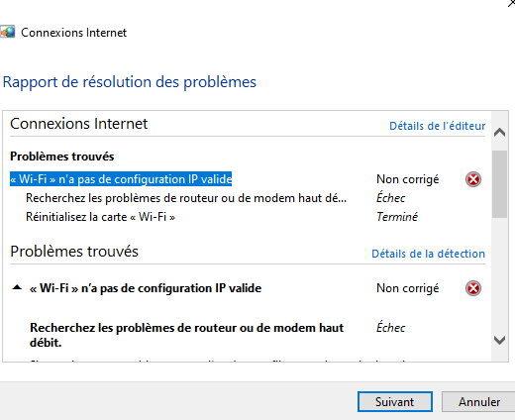Close the troubleshooter window
This screenshot has height=420, width=515.
click(x=511, y=3)
